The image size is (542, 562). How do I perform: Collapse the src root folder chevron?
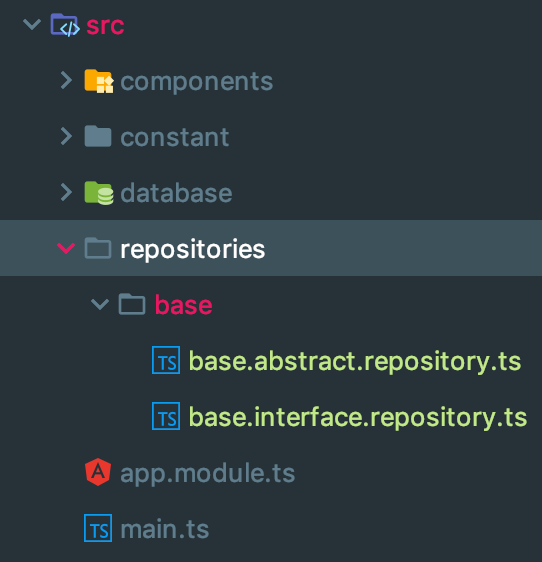click(x=32, y=25)
